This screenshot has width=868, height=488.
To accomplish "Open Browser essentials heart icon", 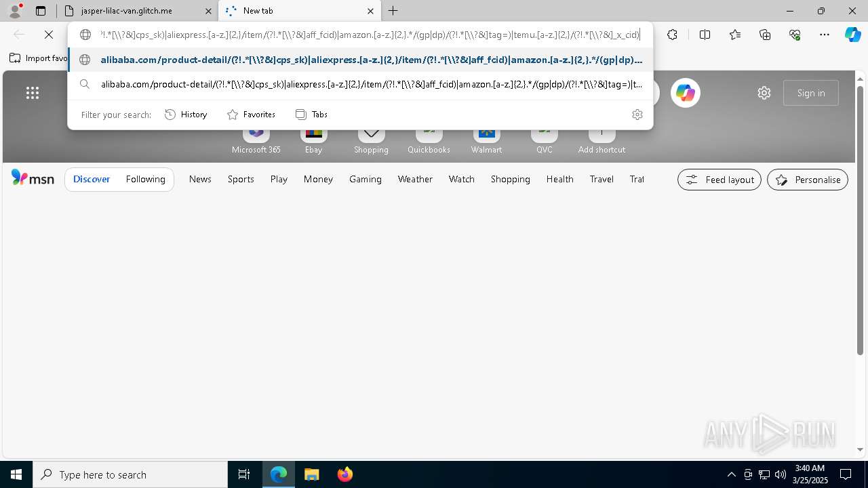I will [x=795, y=35].
